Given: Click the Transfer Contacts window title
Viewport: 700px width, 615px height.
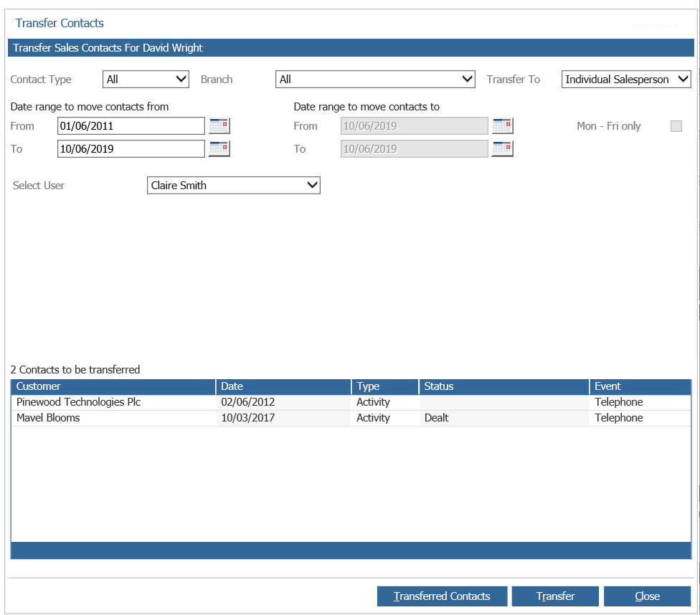Looking at the screenshot, I should click(x=60, y=23).
